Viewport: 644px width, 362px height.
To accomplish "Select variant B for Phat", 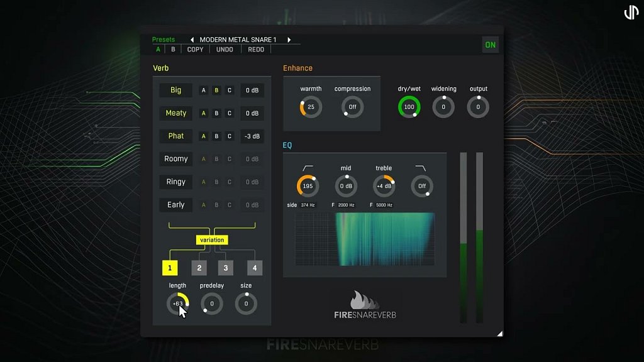I will [216, 136].
